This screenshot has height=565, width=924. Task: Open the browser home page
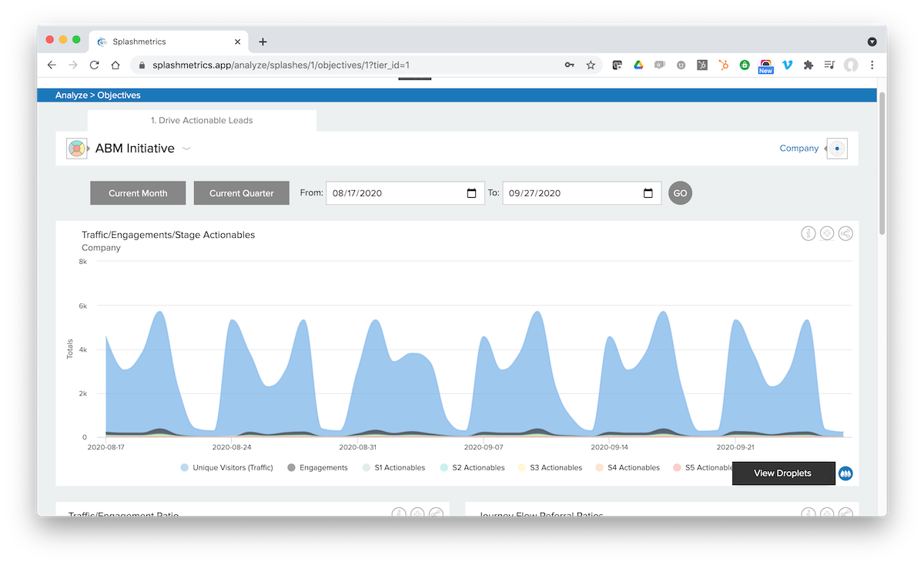tap(115, 65)
